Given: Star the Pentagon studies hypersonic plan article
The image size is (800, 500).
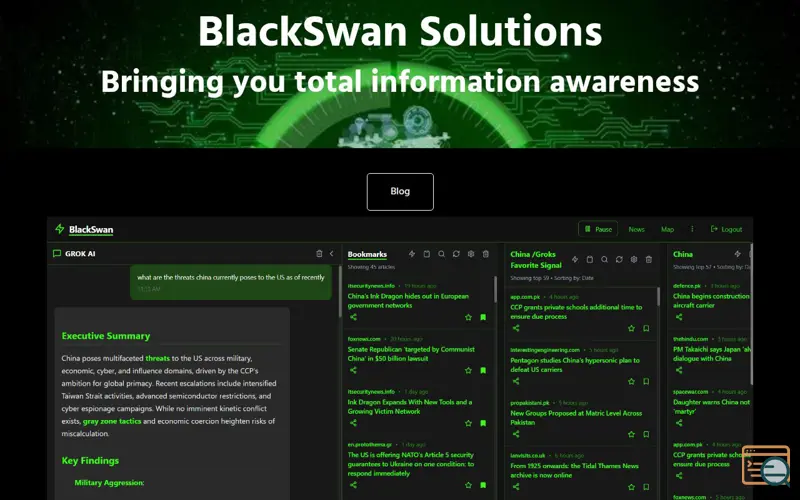Looking at the screenshot, I should pyautogui.click(x=631, y=381).
